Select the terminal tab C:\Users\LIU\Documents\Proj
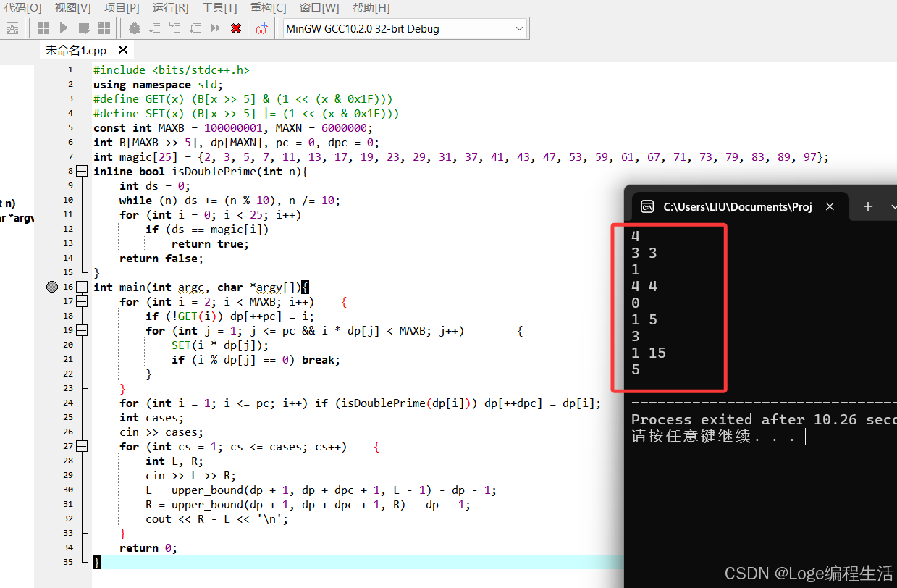The image size is (897, 588). [x=738, y=206]
